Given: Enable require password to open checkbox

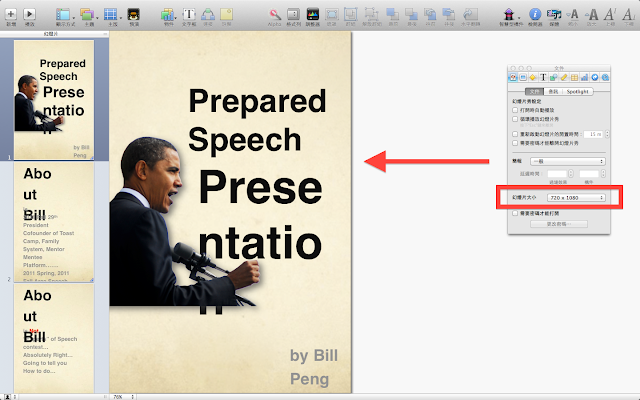Looking at the screenshot, I should point(515,213).
